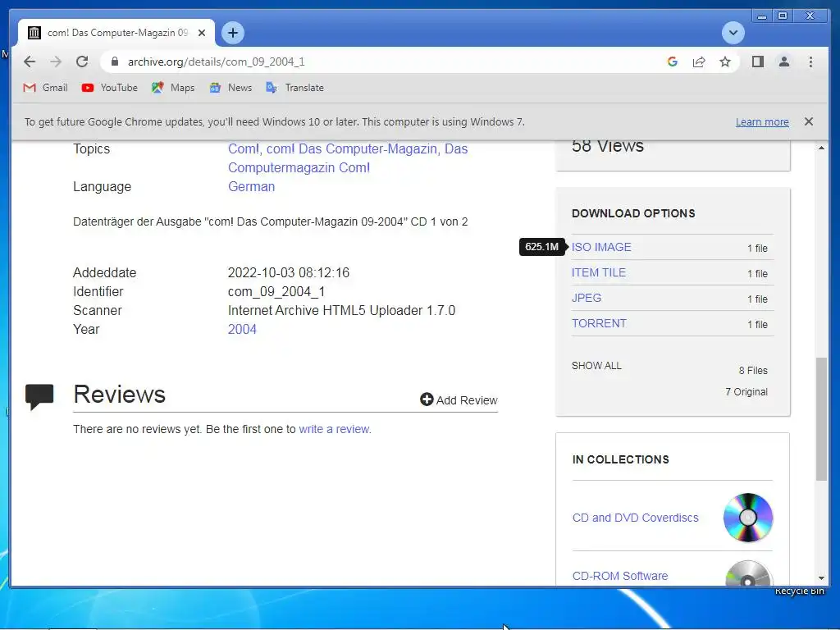Click the Reviews heading
The width and height of the screenshot is (840, 630).
click(120, 395)
